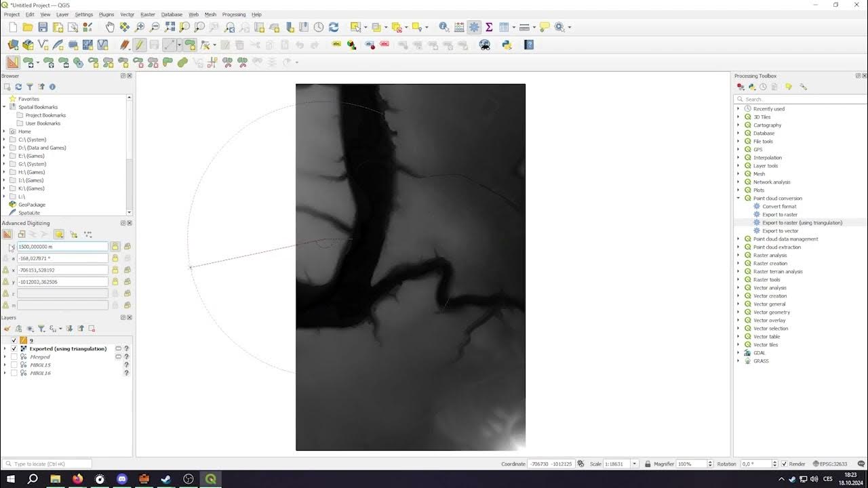Open the Plugins menu

106,14
